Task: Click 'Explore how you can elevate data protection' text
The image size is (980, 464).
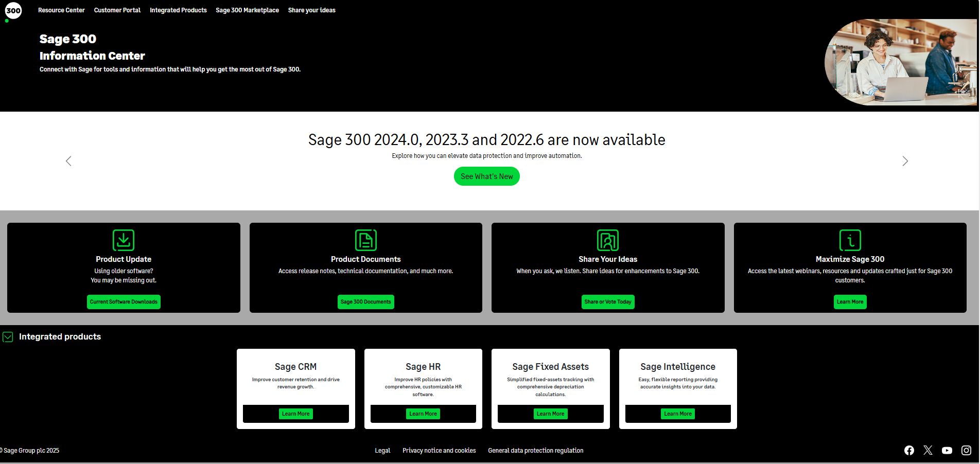Action: [x=487, y=156]
